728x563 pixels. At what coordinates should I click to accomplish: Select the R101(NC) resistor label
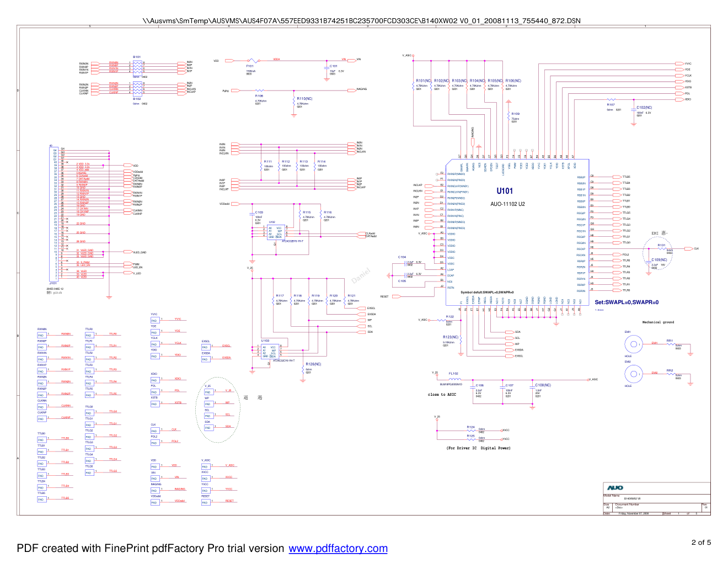(x=424, y=81)
